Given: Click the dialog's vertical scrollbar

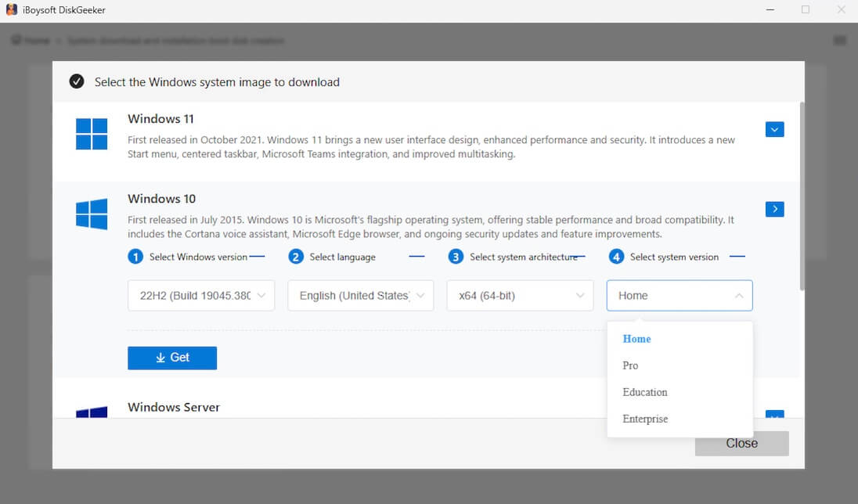Looking at the screenshot, I should [802, 196].
